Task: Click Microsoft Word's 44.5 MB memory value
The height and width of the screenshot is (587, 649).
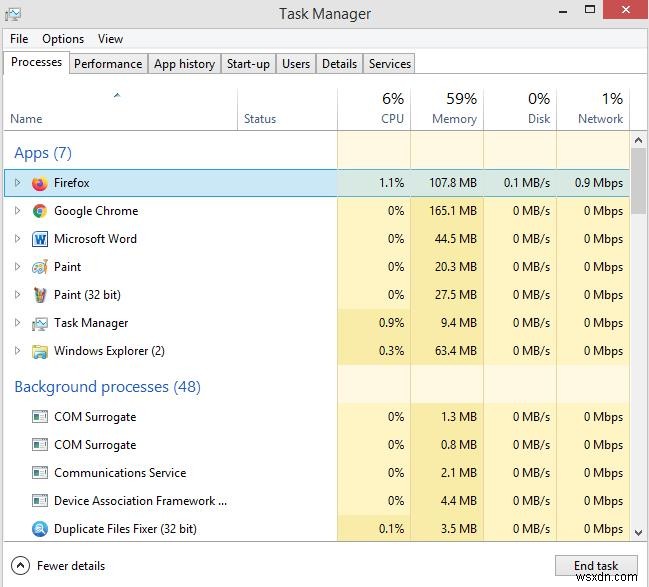Action: (456, 239)
